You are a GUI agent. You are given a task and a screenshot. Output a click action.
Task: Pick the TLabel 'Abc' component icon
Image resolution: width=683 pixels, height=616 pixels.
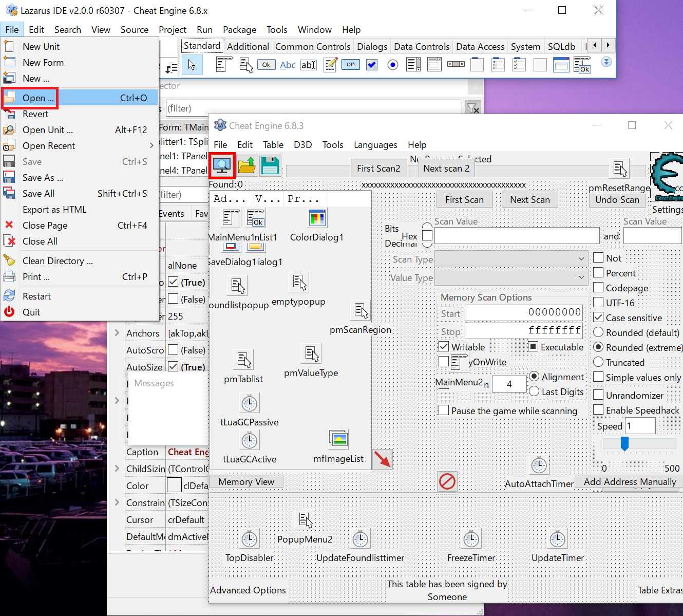coord(288,65)
